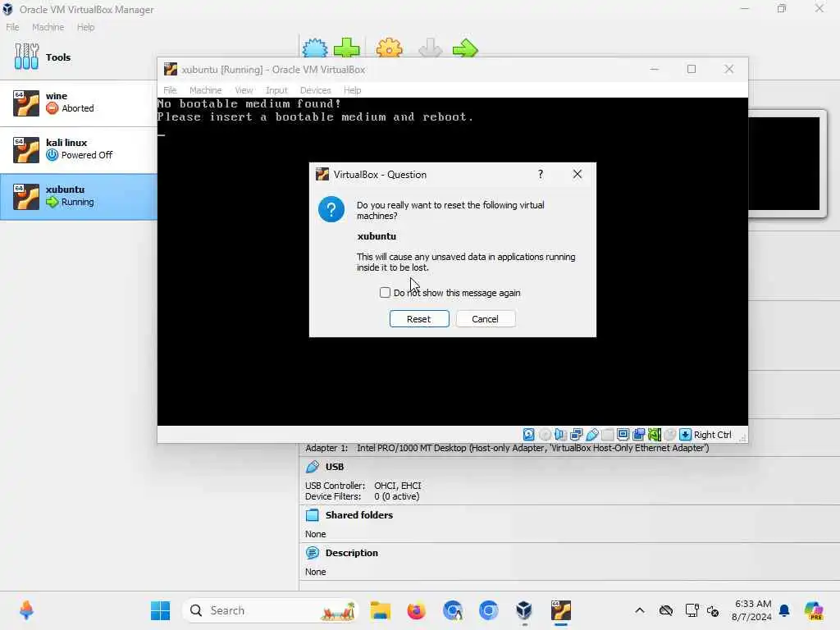The height and width of the screenshot is (630, 840).
Task: Click the USB devices icon in VM status bar
Action: pos(592,435)
